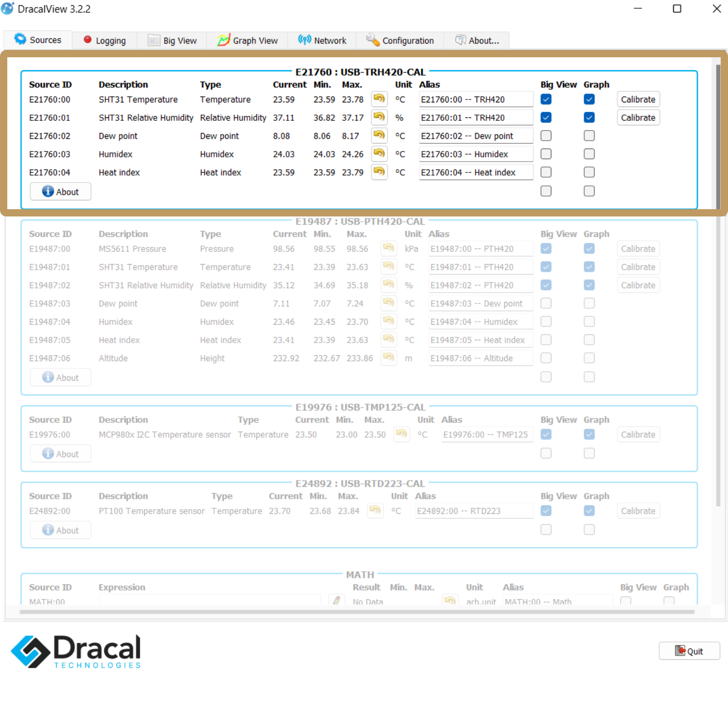
Task: Reset min/max for E19487:01 Temperature
Action: (388, 266)
